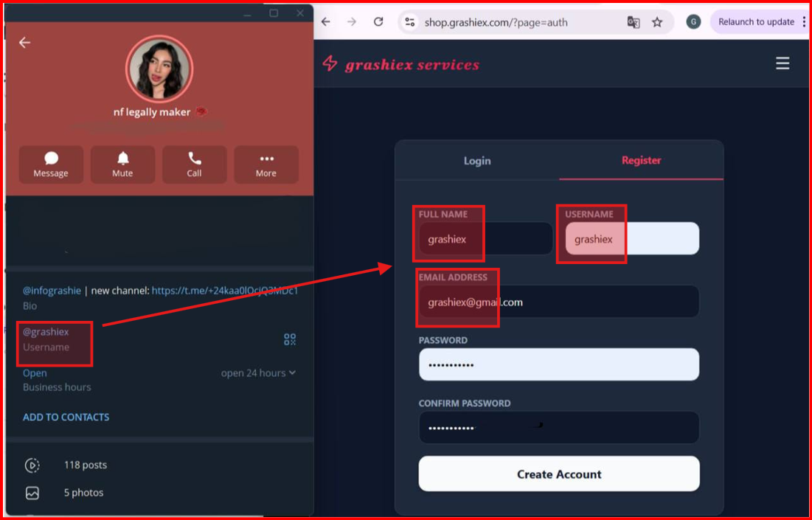Open the profile picture thumbnail
Viewport: 812px width, 520px height.
(159, 69)
